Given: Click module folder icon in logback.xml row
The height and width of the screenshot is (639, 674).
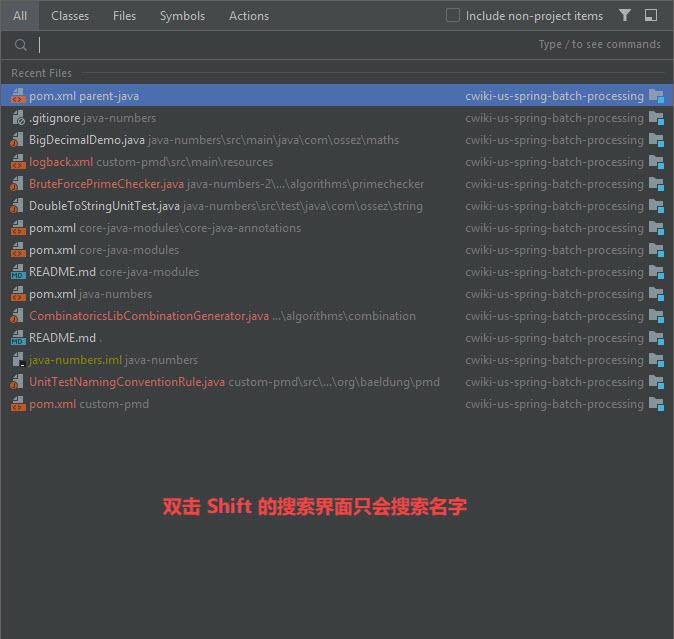Looking at the screenshot, I should click(x=656, y=162).
